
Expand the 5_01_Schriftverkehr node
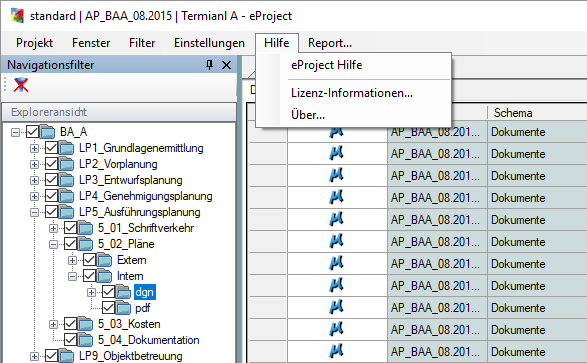[54, 228]
